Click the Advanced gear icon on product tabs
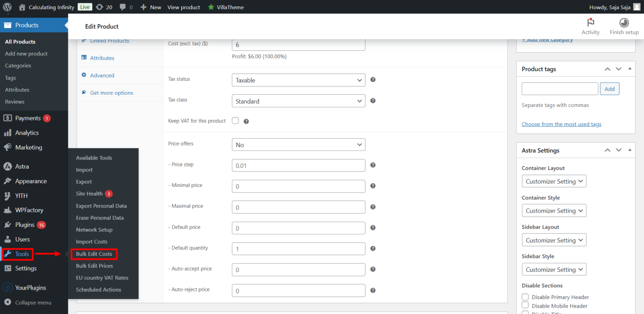This screenshot has width=644, height=314. coord(85,75)
